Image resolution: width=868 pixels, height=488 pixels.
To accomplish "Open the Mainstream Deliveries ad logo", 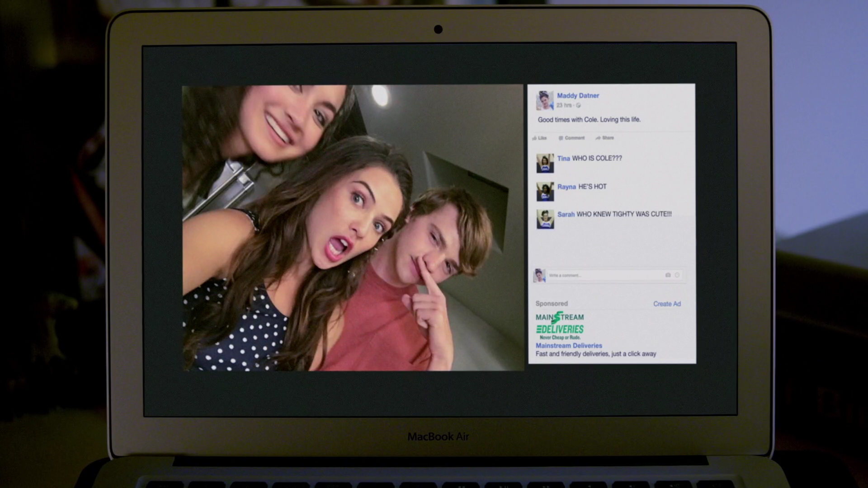I will (x=560, y=325).
